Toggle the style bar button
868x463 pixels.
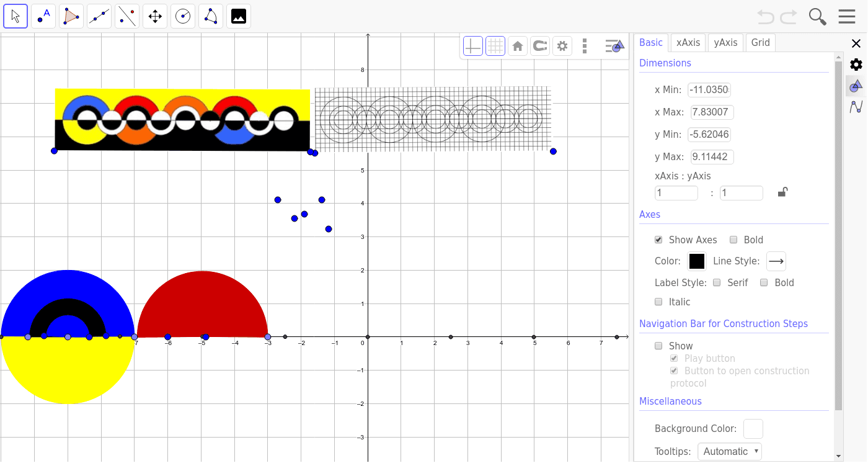tap(614, 46)
